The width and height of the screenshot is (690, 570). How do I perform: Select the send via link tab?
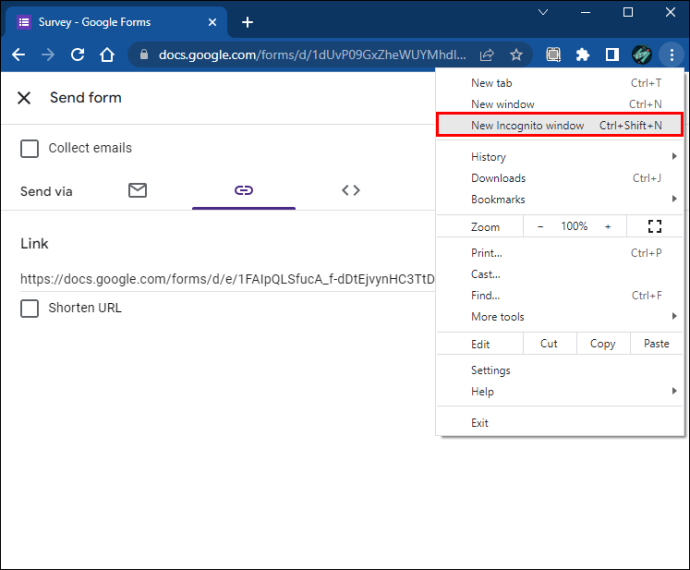click(x=243, y=190)
